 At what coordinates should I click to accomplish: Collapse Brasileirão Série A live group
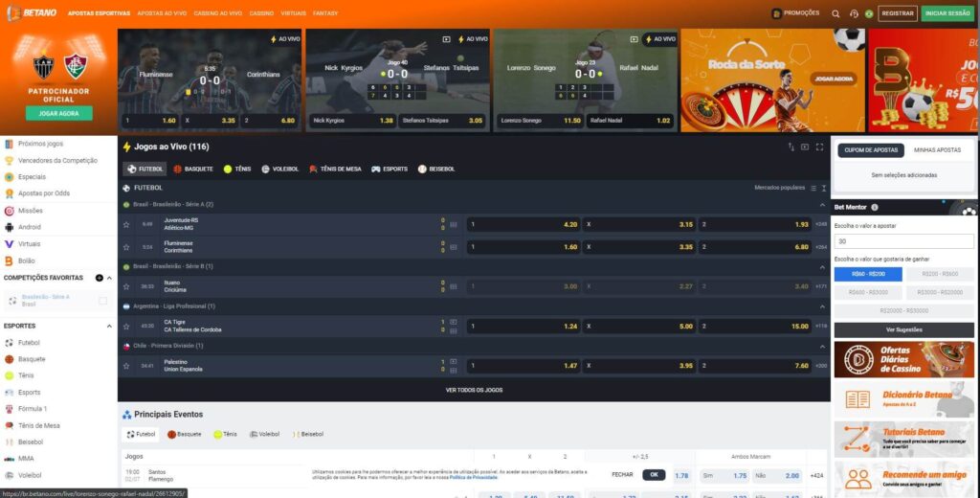(x=822, y=205)
